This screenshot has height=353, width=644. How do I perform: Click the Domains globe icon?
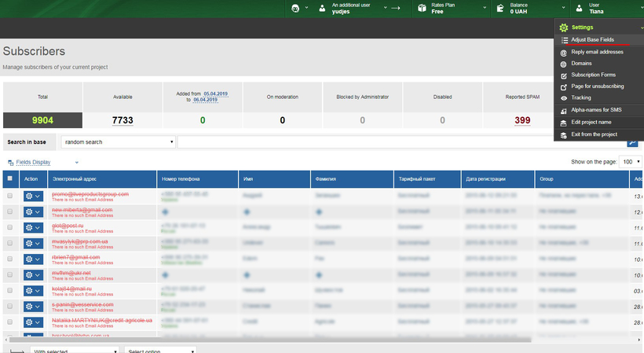tap(564, 64)
